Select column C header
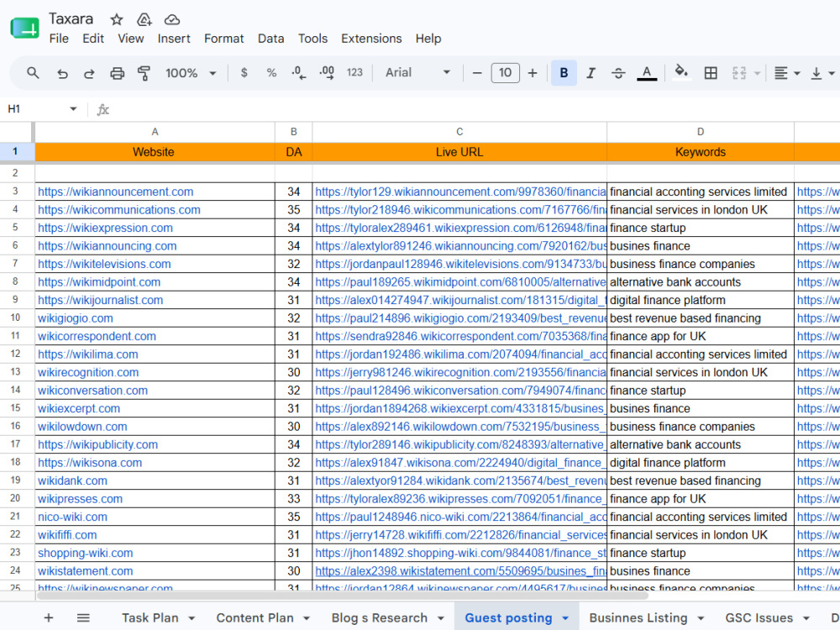The image size is (840, 630). pos(459,132)
